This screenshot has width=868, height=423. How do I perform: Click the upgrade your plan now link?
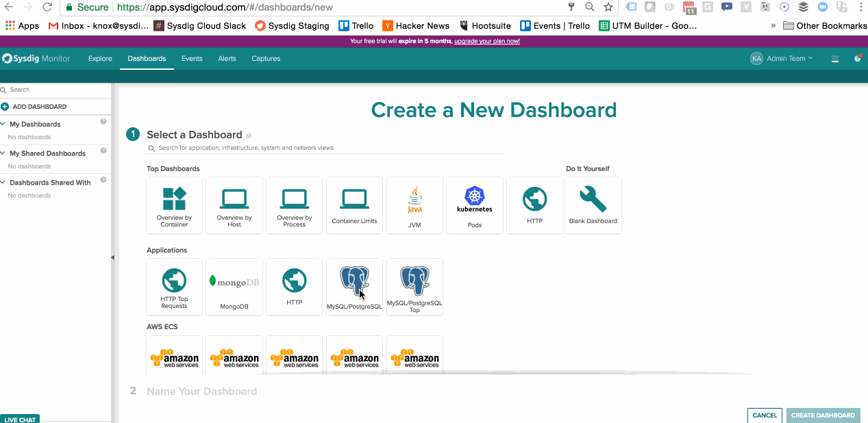487,41
